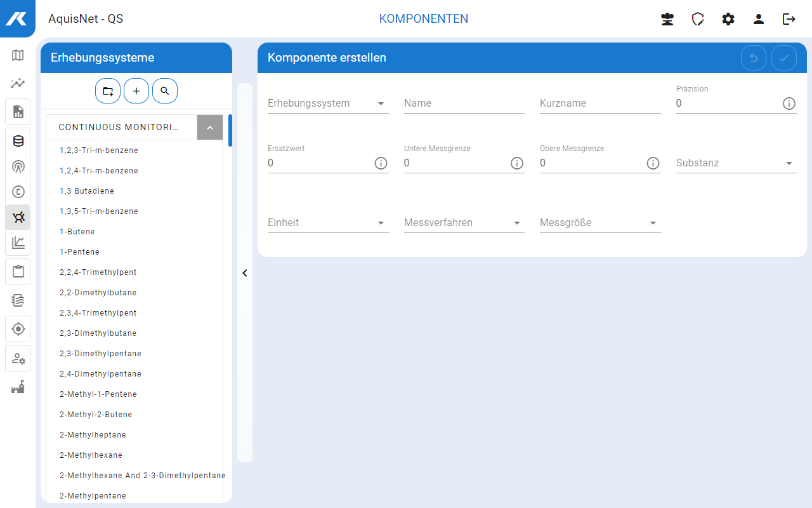Select 1,3 Butadiene in the list
Image resolution: width=812 pixels, height=508 pixels.
[x=87, y=191]
